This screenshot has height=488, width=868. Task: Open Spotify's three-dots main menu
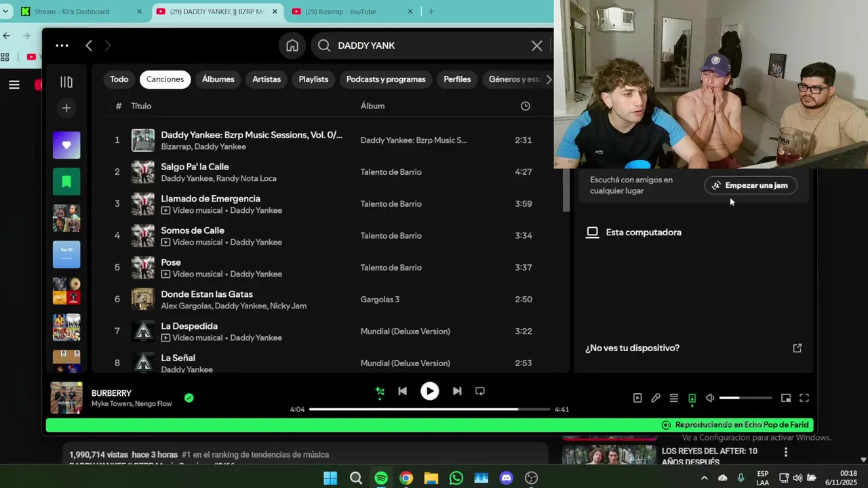pyautogui.click(x=62, y=45)
